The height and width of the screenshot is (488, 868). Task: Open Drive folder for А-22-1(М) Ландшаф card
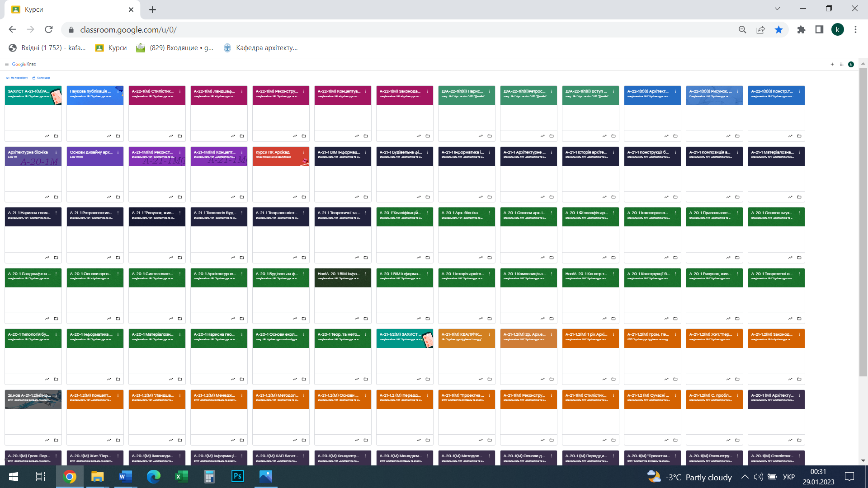tap(242, 136)
